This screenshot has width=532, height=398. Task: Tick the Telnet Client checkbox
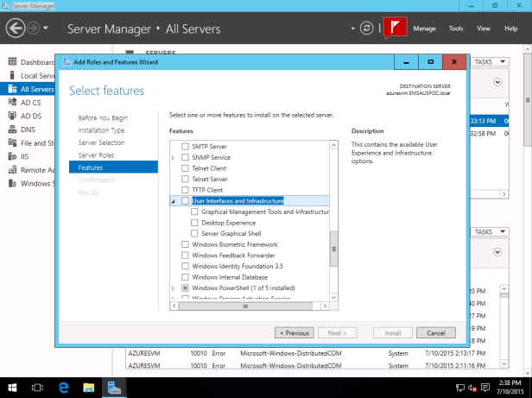185,168
